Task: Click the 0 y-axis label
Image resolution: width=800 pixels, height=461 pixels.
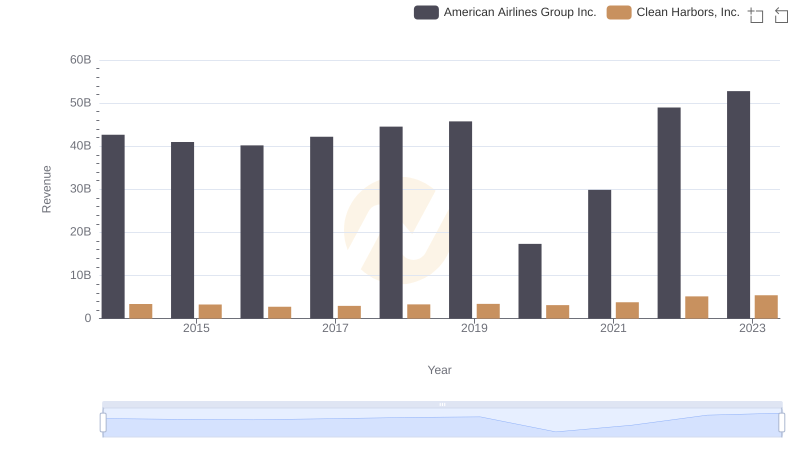Action: tap(88, 318)
